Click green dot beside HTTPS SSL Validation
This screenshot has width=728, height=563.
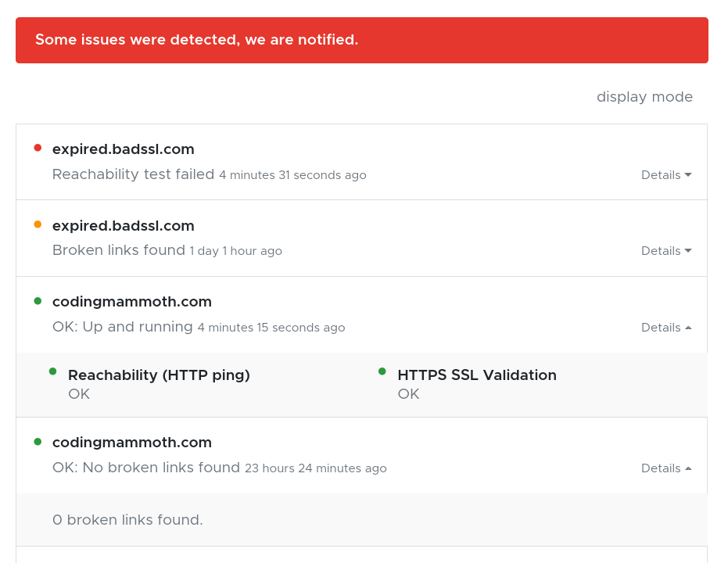point(382,371)
